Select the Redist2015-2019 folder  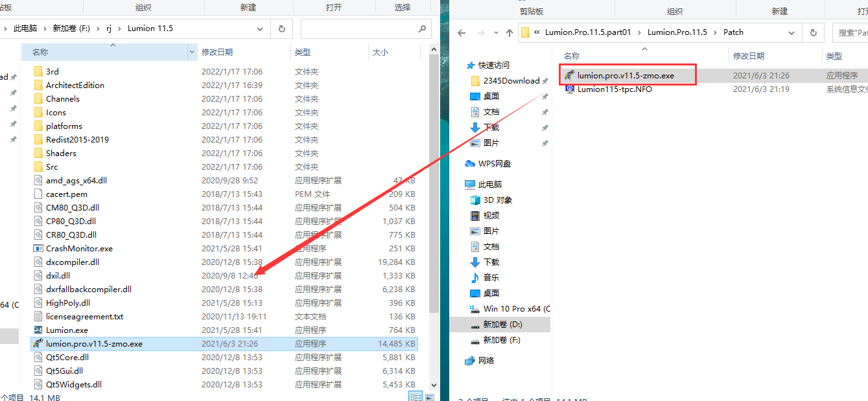point(77,139)
